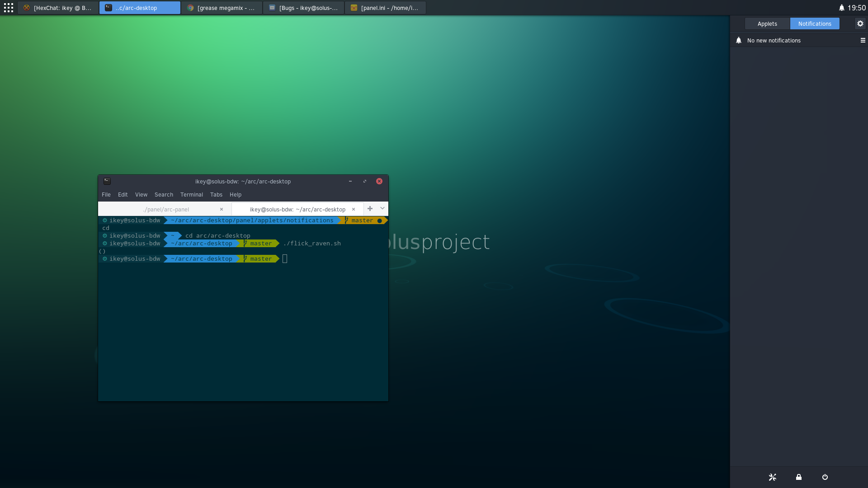Viewport: 868px width, 488px height.
Task: Close the ./panel/arc-panel terminal tab
Action: [222, 209]
